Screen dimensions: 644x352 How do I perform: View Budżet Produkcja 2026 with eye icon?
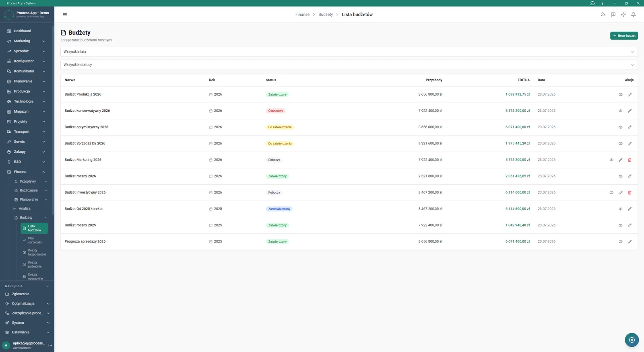(621, 95)
